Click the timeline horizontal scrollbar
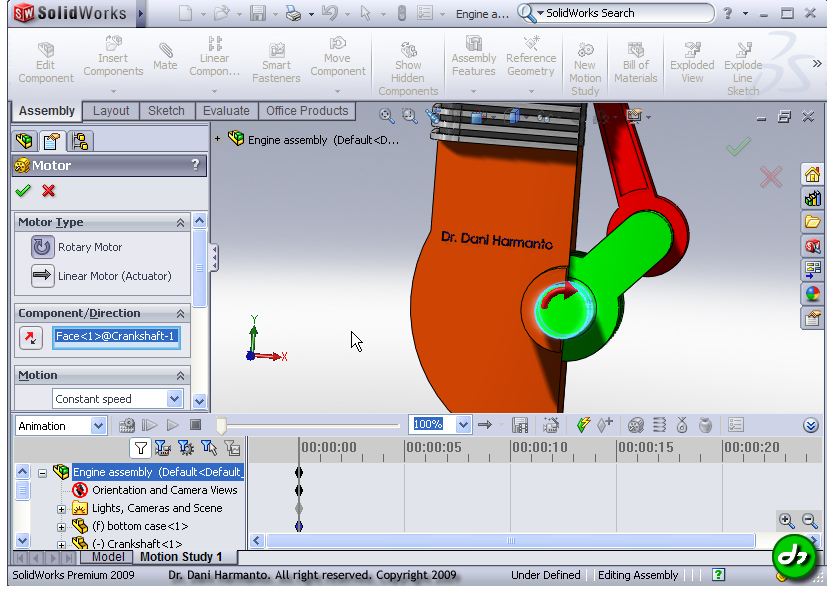Image resolution: width=836 pixels, height=610 pixels. (511, 541)
